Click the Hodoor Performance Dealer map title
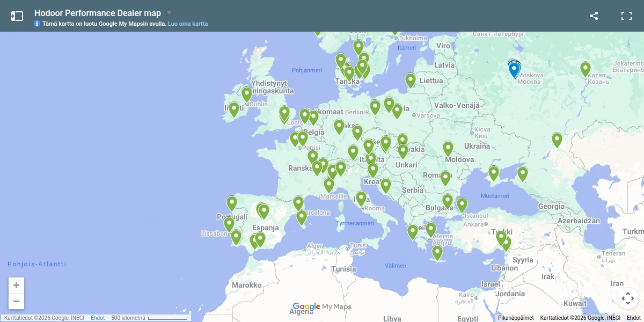The image size is (644, 322). coord(98,13)
